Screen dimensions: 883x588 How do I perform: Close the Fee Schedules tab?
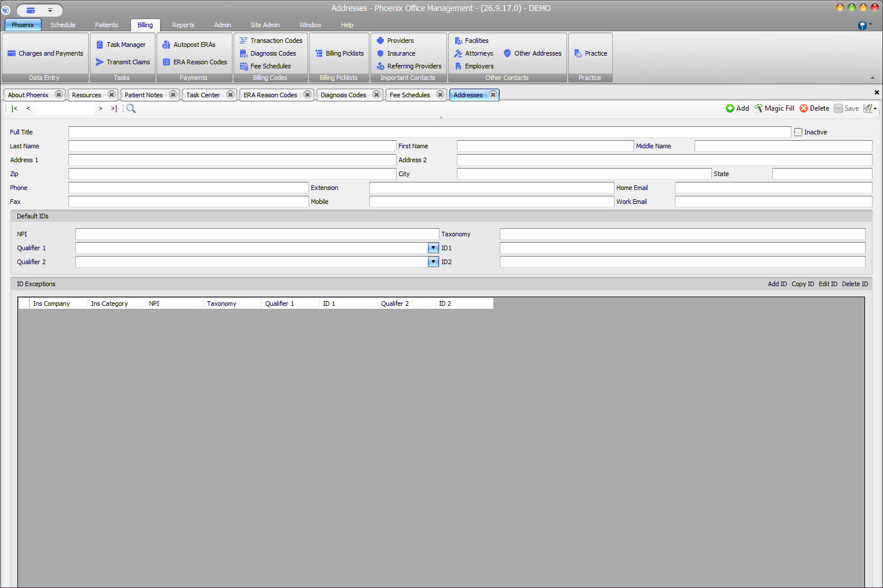(440, 95)
